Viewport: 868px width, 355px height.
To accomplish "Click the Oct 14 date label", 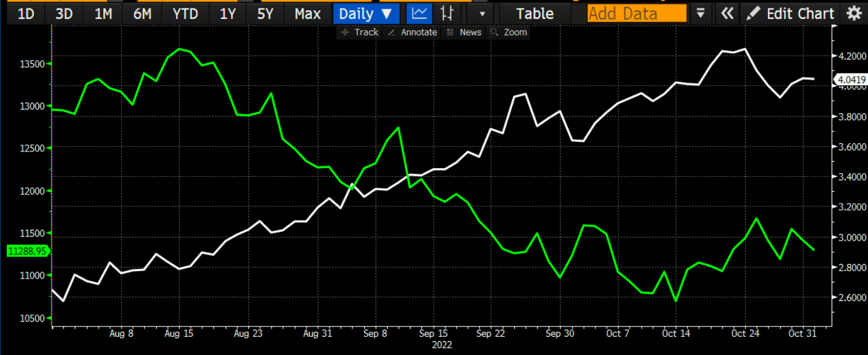I will click(676, 333).
